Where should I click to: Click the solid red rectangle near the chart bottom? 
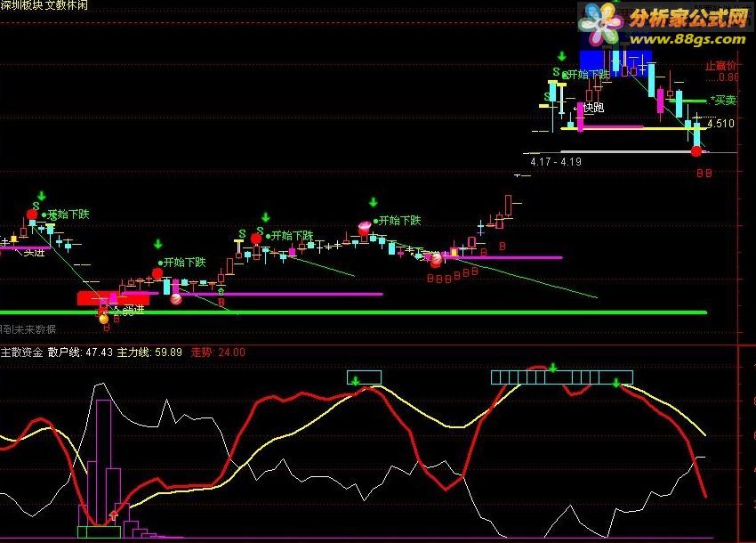pos(113,298)
